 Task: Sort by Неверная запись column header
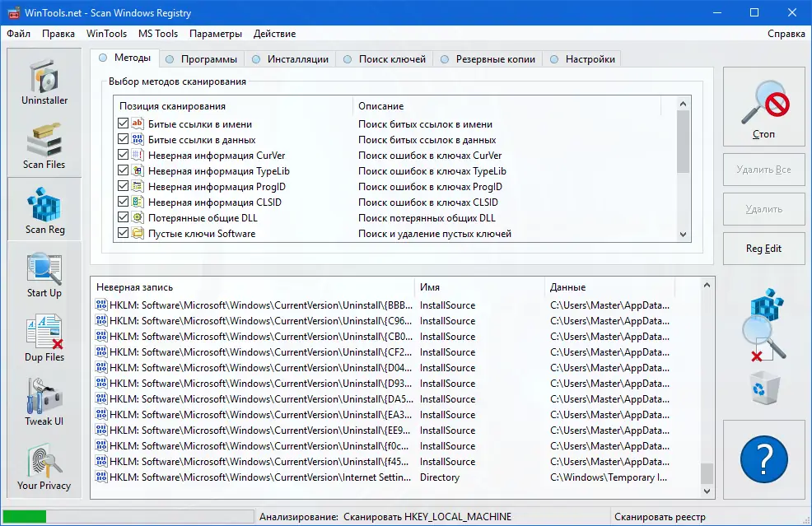(x=253, y=286)
